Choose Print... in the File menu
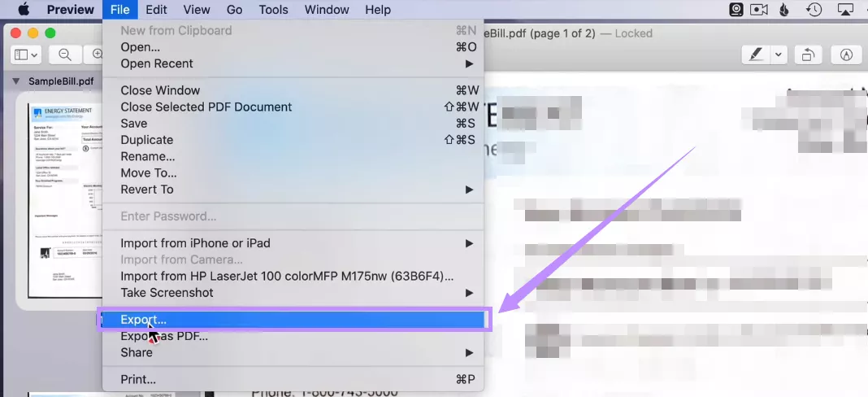 (293, 380)
